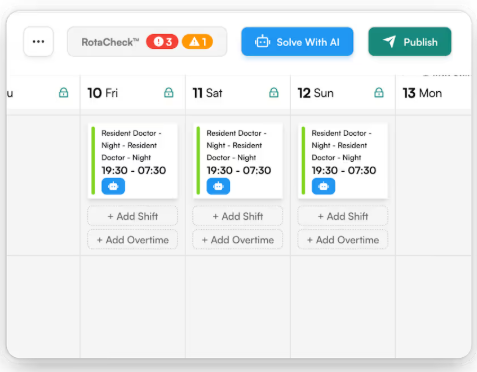Open RotaCheck validation panel
This screenshot has width=477, height=372.
[147, 42]
